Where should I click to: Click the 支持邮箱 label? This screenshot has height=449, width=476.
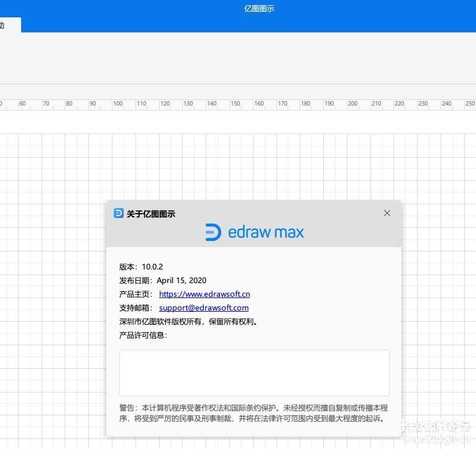pyautogui.click(x=135, y=307)
